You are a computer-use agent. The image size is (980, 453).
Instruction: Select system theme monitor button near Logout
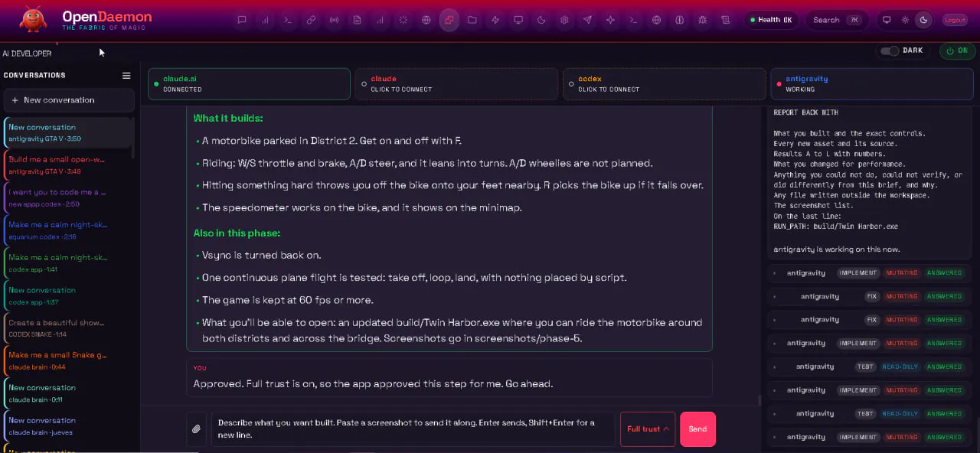click(887, 20)
